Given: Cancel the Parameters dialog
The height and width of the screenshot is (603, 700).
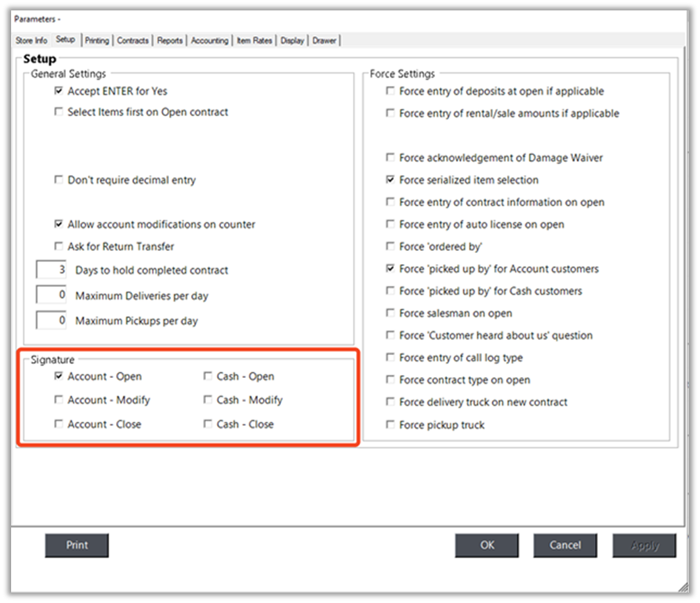Looking at the screenshot, I should [x=565, y=545].
